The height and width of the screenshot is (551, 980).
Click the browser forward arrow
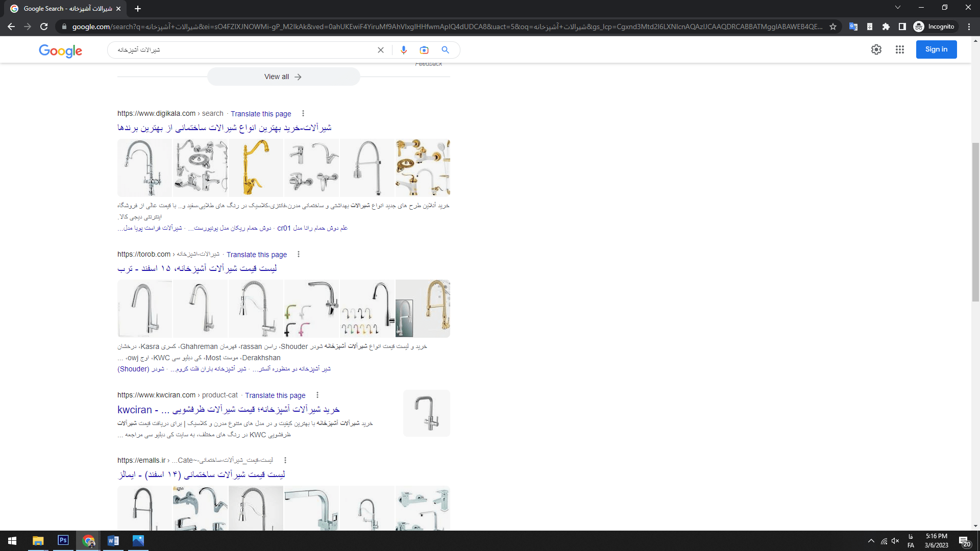tap(28, 27)
